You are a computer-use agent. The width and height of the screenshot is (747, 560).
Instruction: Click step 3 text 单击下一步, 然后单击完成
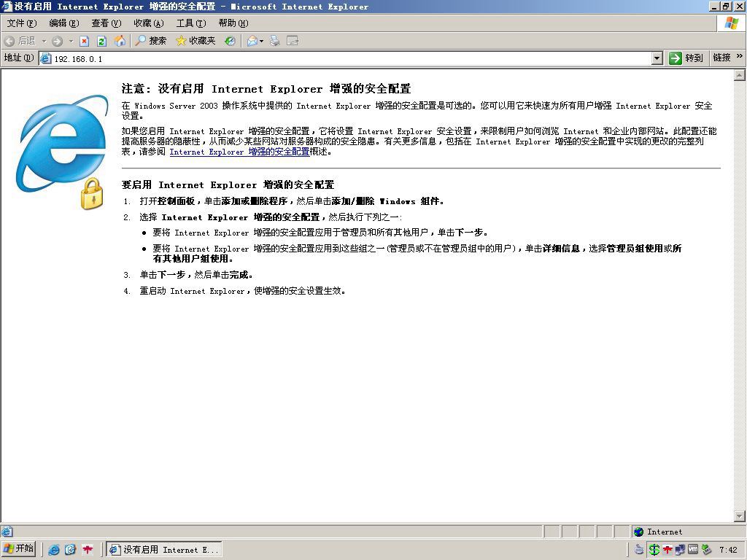(x=196, y=275)
